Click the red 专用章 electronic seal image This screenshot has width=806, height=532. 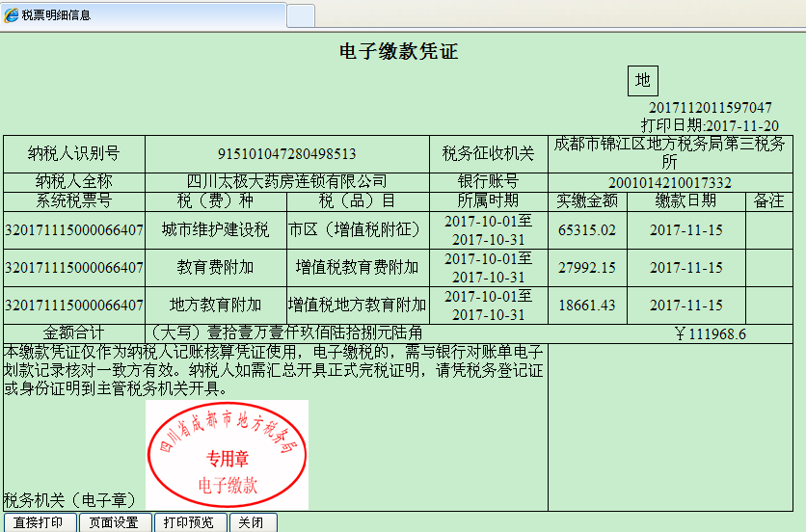coord(227,454)
